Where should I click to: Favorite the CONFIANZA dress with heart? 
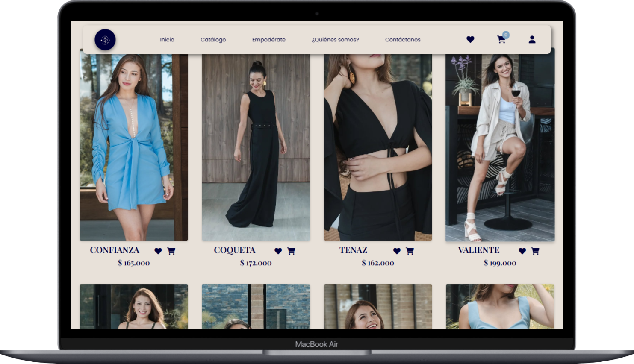(158, 251)
